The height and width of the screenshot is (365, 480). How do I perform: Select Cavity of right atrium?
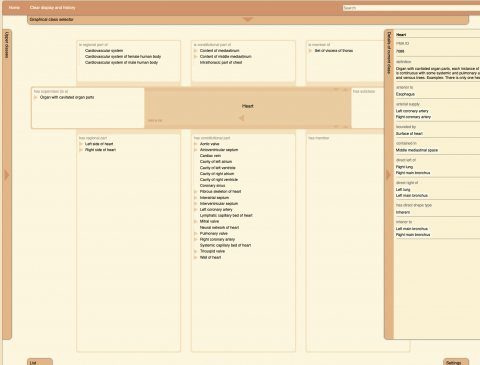click(217, 174)
